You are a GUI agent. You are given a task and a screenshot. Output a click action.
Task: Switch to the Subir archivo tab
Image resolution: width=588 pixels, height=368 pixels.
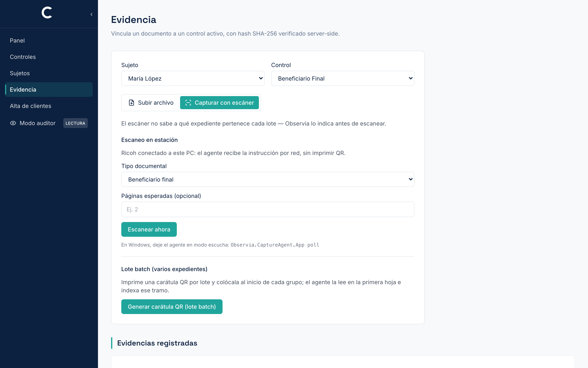[x=151, y=103]
